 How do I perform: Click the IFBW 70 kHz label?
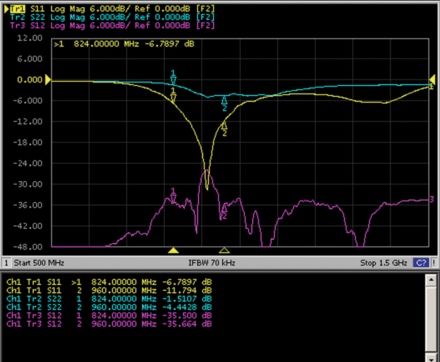point(212,263)
